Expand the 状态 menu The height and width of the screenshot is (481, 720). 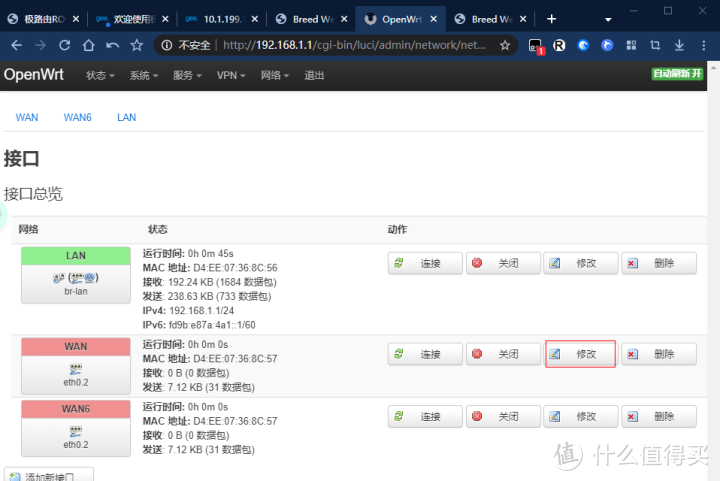pos(100,75)
